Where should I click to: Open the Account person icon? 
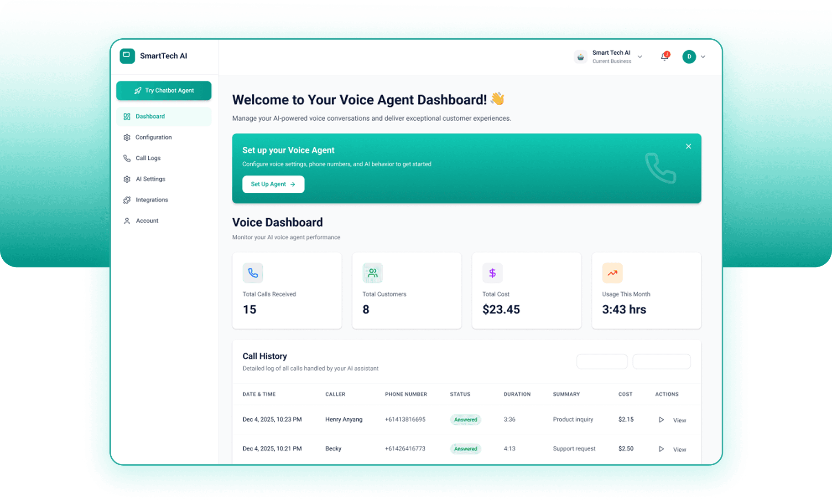[127, 221]
